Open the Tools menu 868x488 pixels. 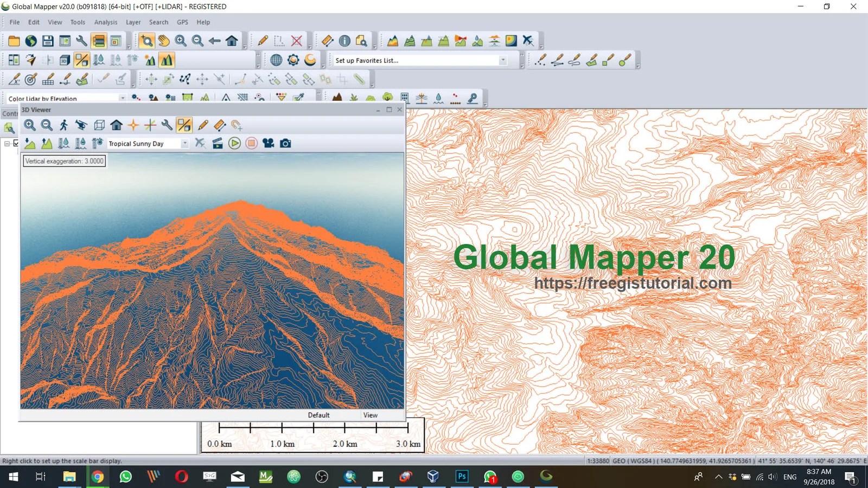(78, 22)
